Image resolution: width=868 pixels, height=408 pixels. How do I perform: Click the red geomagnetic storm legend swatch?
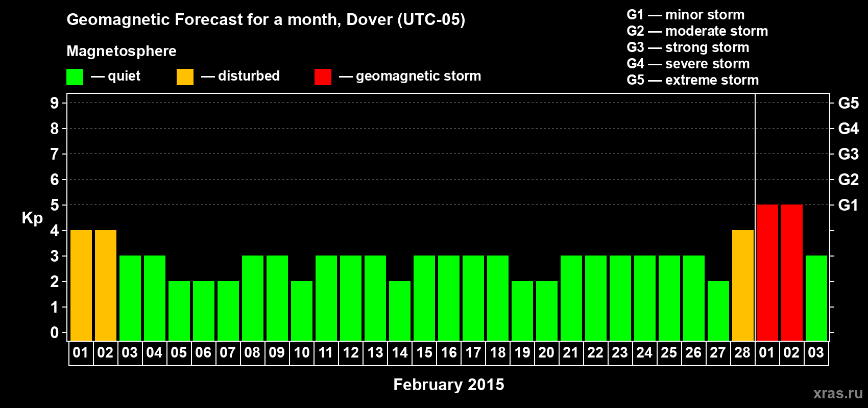click(323, 77)
